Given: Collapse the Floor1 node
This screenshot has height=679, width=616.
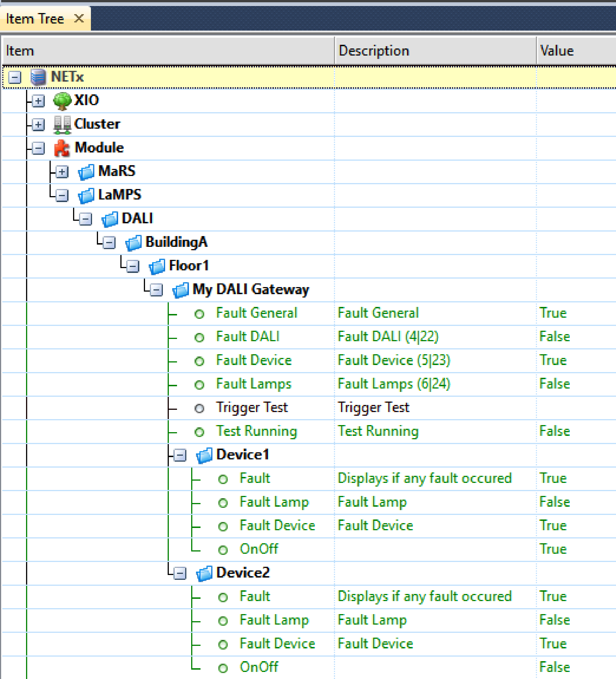Looking at the screenshot, I should [133, 266].
